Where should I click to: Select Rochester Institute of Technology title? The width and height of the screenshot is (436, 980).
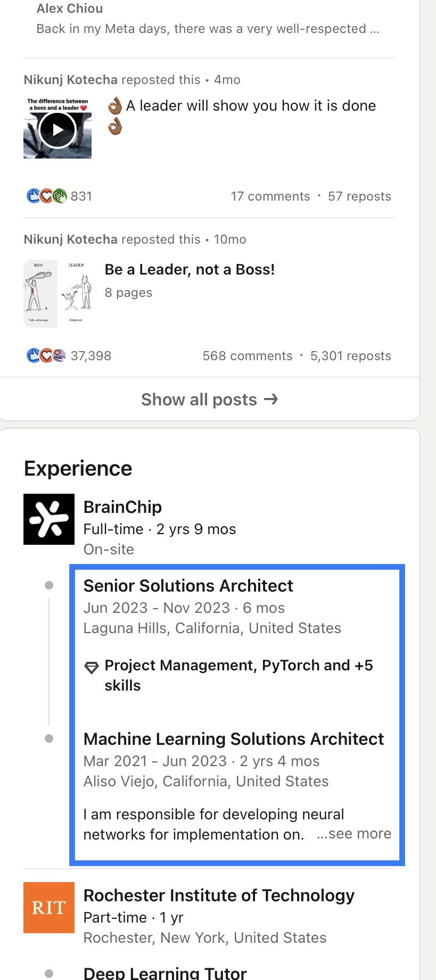pos(219,895)
